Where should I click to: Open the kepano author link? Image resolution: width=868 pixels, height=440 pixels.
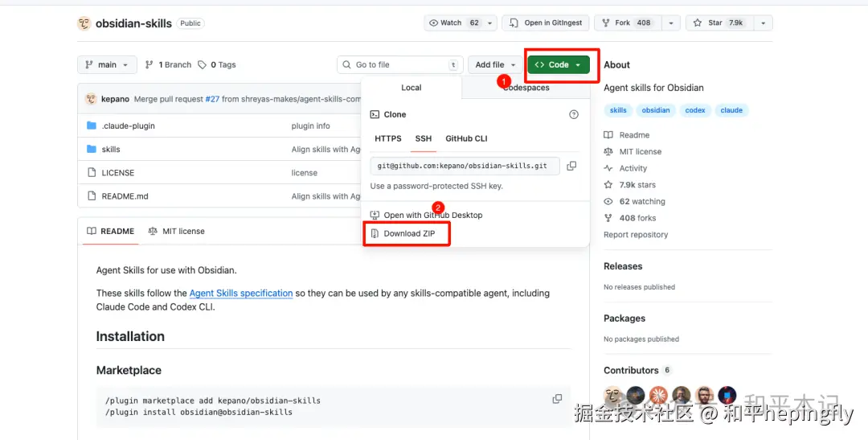[115, 99]
